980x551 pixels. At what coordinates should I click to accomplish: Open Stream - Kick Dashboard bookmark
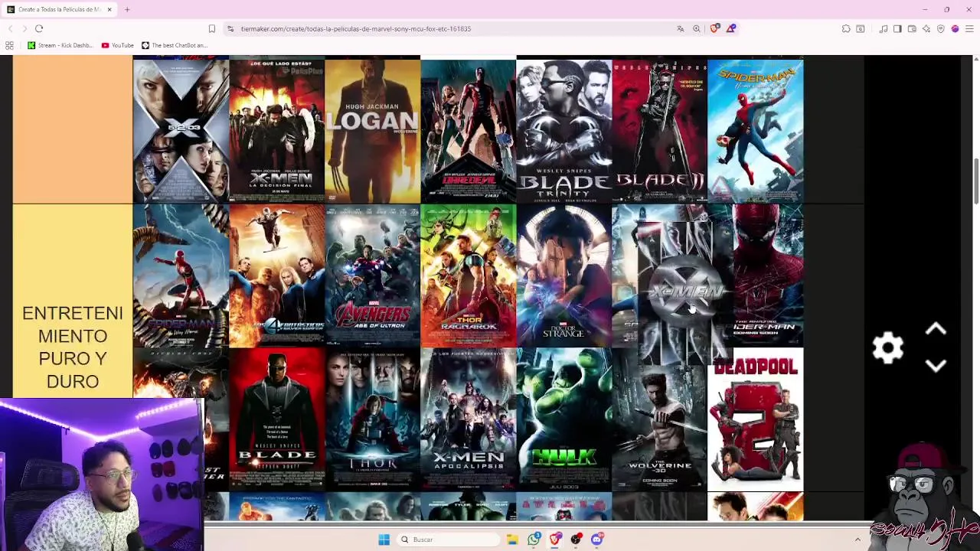click(60, 45)
